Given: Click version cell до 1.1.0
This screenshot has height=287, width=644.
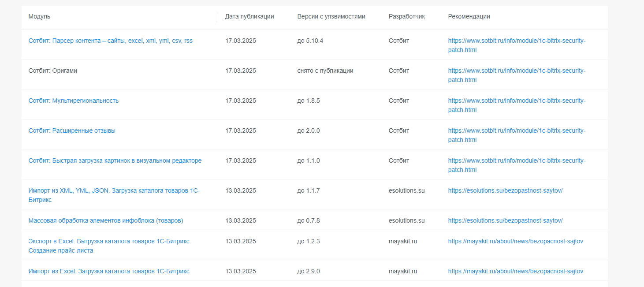Looking at the screenshot, I should (309, 160).
